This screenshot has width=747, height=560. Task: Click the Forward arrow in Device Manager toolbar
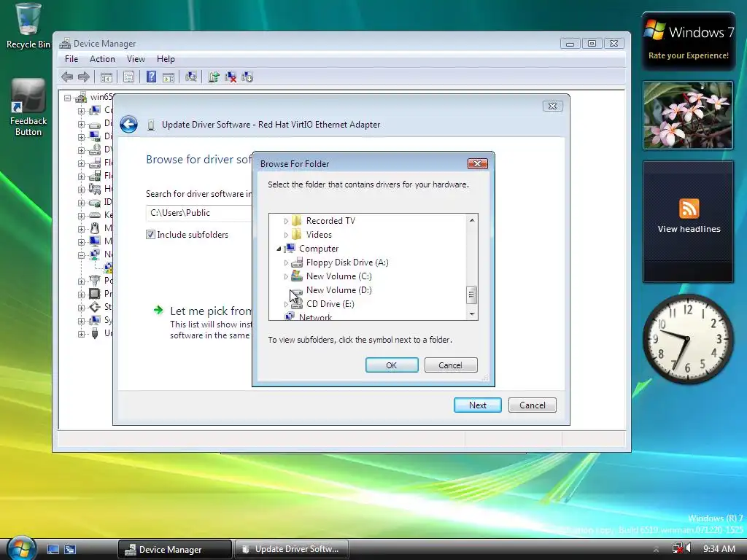(x=83, y=77)
